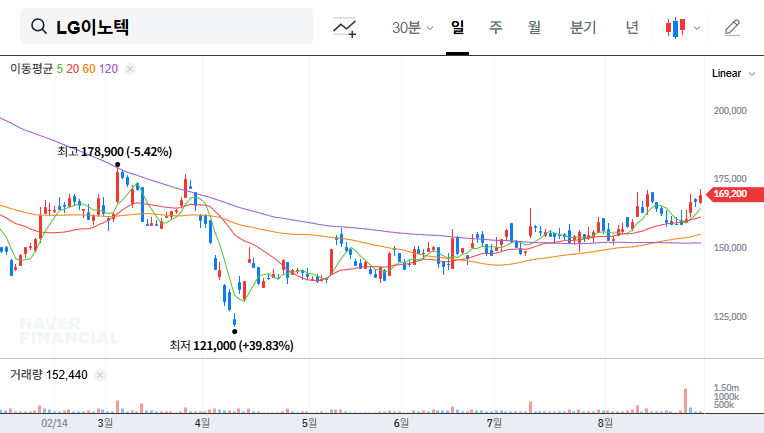Click the 175,000 price axis label
The width and height of the screenshot is (764, 433).
(x=730, y=179)
